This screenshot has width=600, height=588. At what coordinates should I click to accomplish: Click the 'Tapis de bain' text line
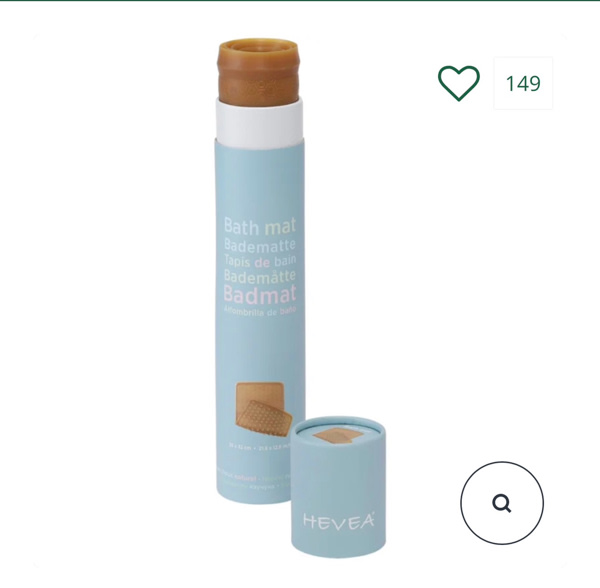pos(260,261)
